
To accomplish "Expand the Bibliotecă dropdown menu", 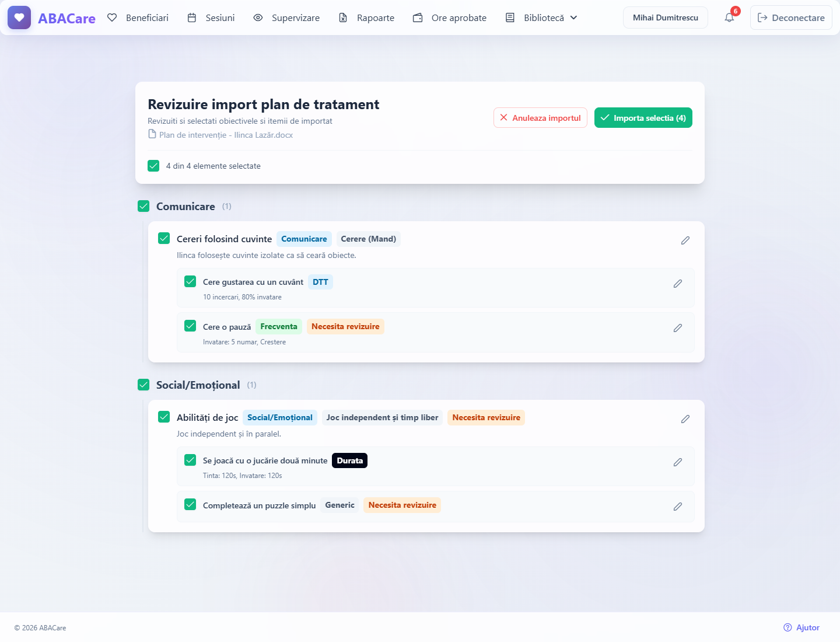I will pyautogui.click(x=541, y=18).
